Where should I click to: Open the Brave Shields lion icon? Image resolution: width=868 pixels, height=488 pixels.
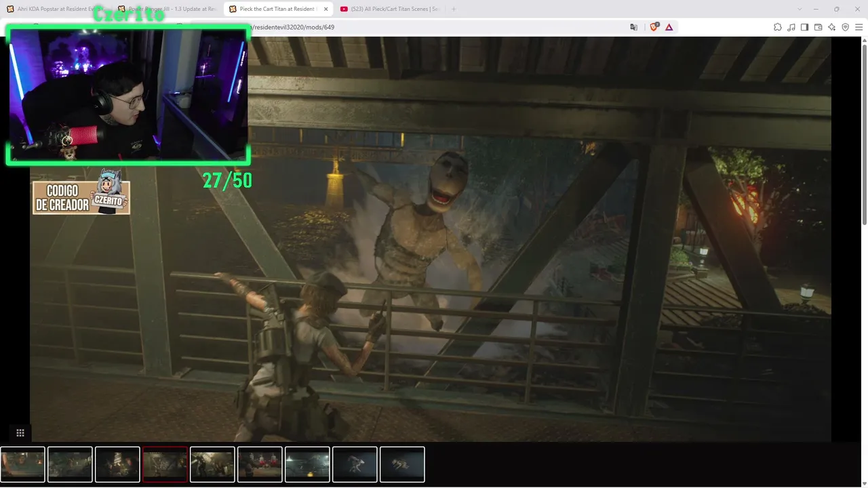654,27
